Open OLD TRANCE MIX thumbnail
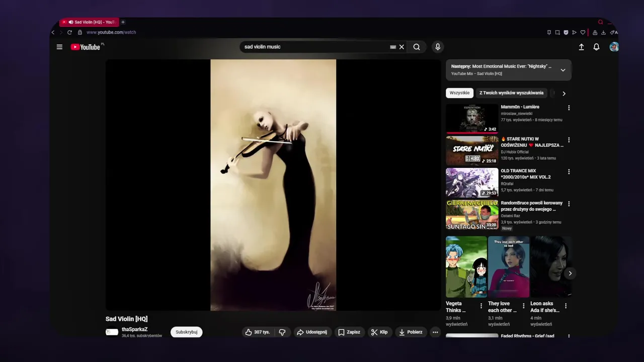This screenshot has width=644, height=362. click(x=472, y=183)
